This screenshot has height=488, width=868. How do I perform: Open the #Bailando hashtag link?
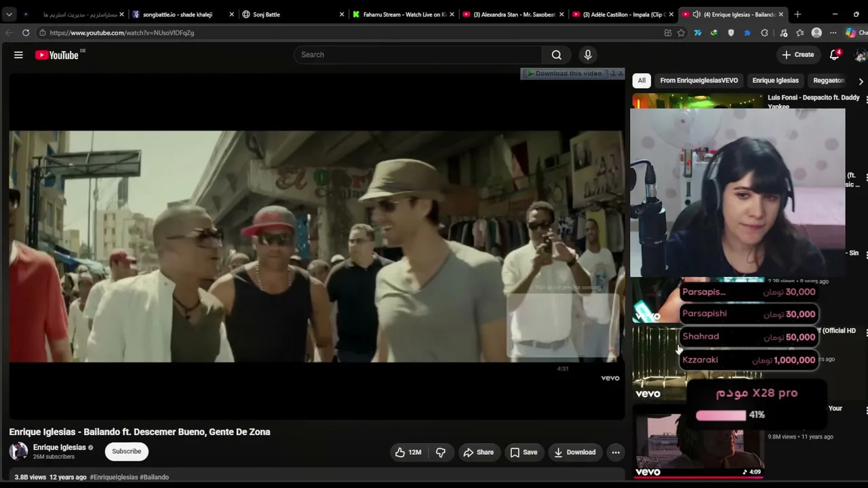point(154,477)
